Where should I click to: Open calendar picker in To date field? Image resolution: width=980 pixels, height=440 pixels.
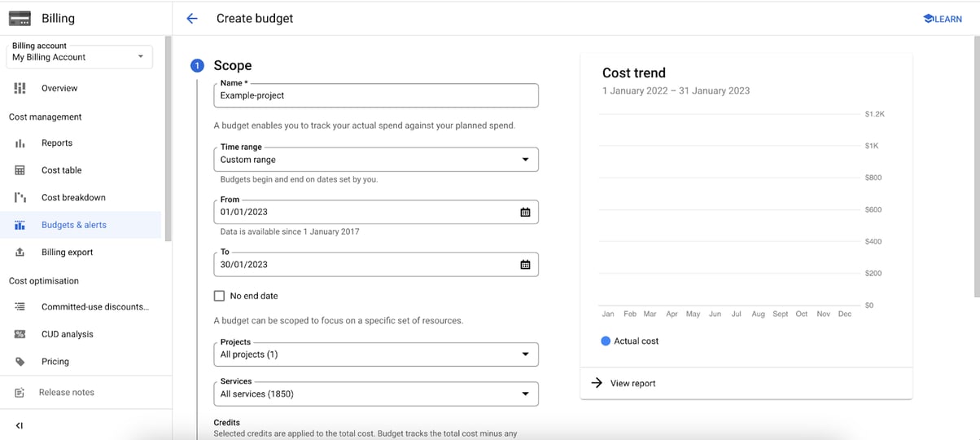(525, 265)
